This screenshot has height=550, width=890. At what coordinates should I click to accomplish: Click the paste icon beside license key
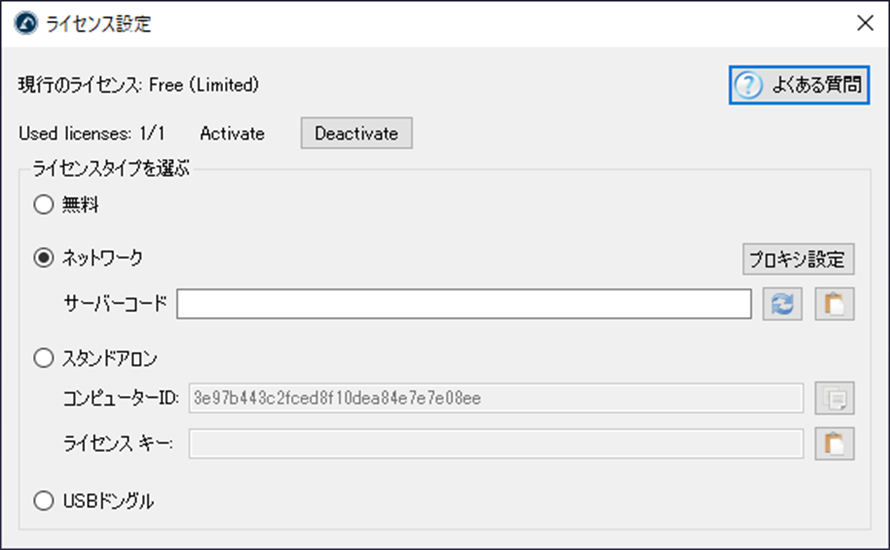834,444
